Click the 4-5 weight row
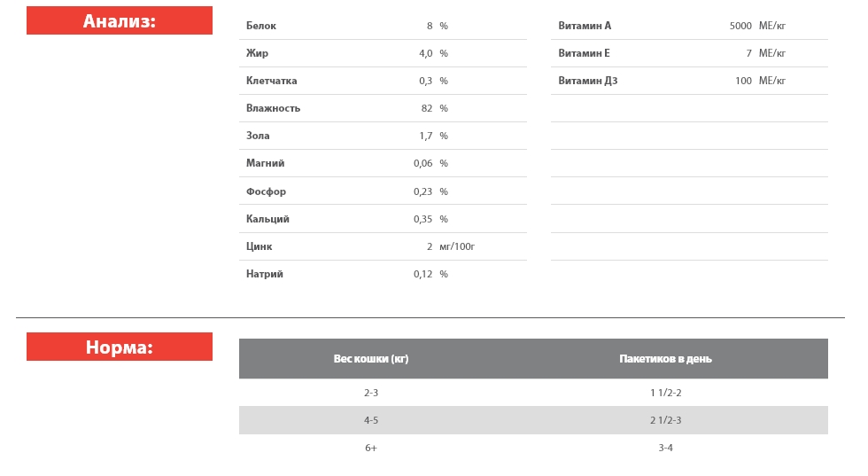Image resolution: width=868 pixels, height=476 pixels. click(x=371, y=420)
